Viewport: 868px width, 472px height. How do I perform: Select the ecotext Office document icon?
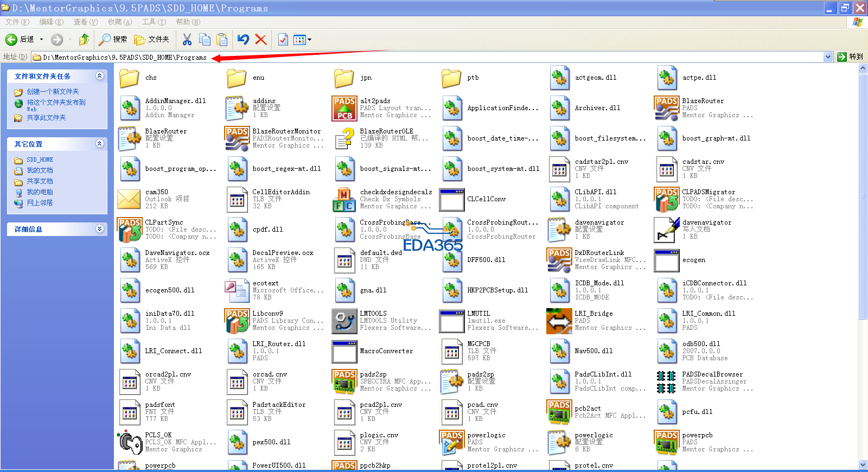coord(237,290)
